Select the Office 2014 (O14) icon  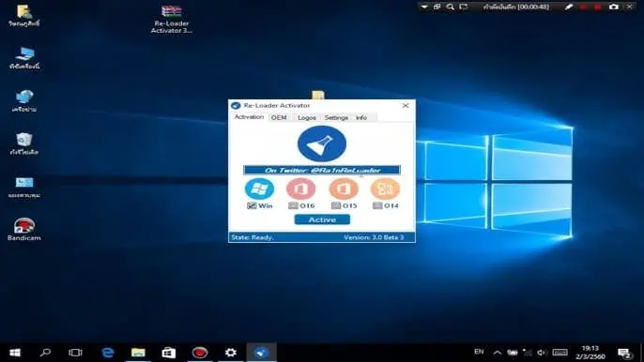point(385,189)
